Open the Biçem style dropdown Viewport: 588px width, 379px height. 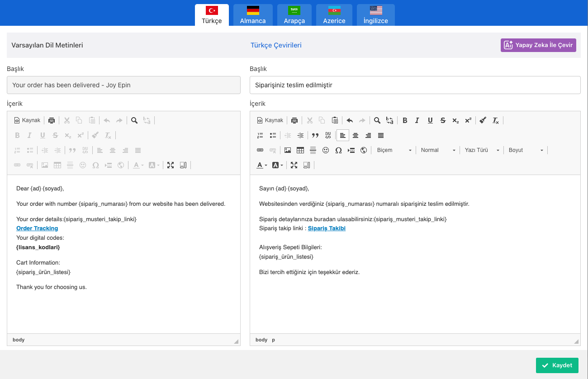[x=394, y=150]
